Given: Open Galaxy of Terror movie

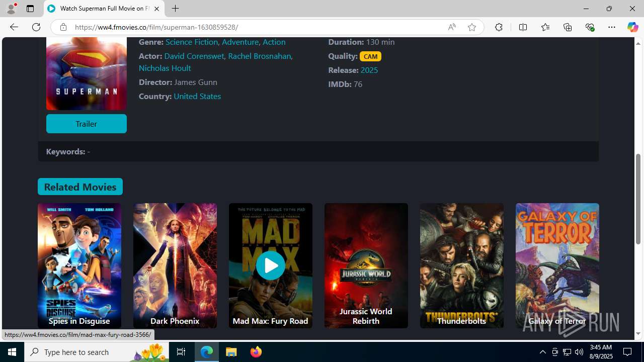Looking at the screenshot, I should click(557, 265).
